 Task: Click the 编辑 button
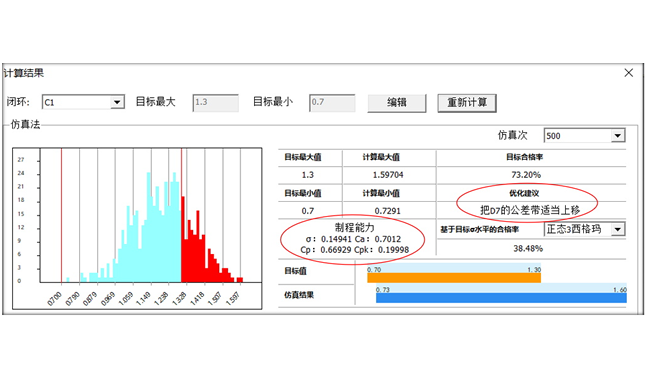tap(397, 102)
